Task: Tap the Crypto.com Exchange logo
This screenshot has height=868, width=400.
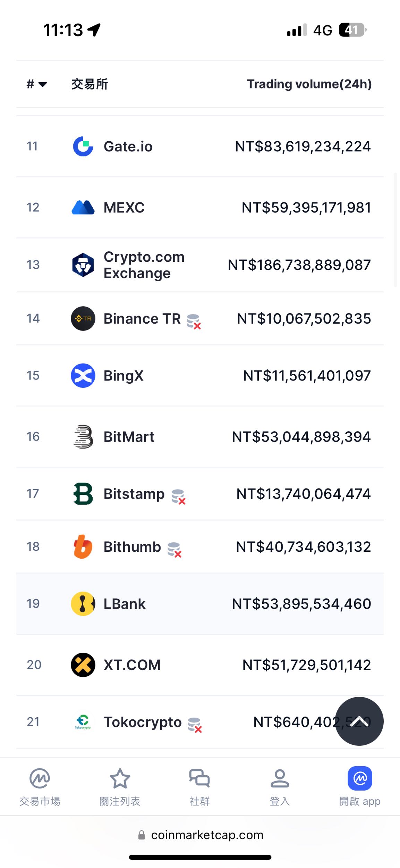Action: click(x=83, y=265)
